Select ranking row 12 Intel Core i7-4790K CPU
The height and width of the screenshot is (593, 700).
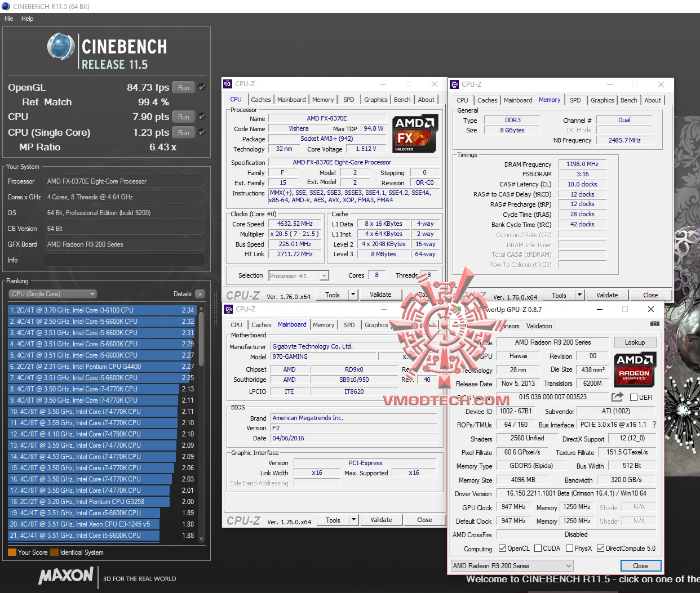click(101, 434)
